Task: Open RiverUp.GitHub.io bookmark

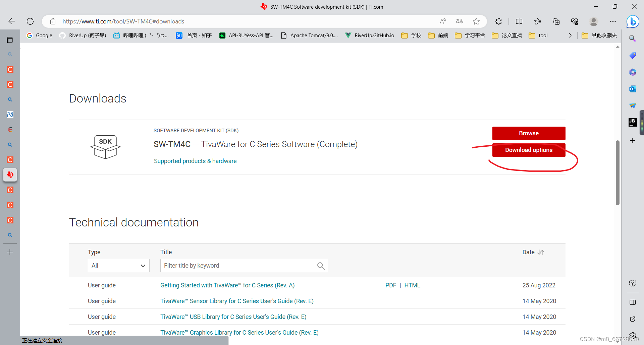Action: 370,36
